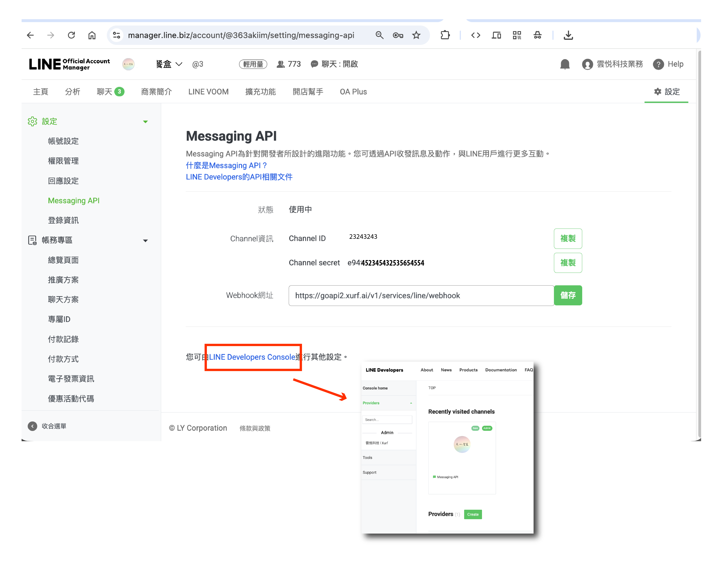This screenshot has height=569, width=728.
Task: Select the 商業簡介 tab
Action: pyautogui.click(x=156, y=92)
